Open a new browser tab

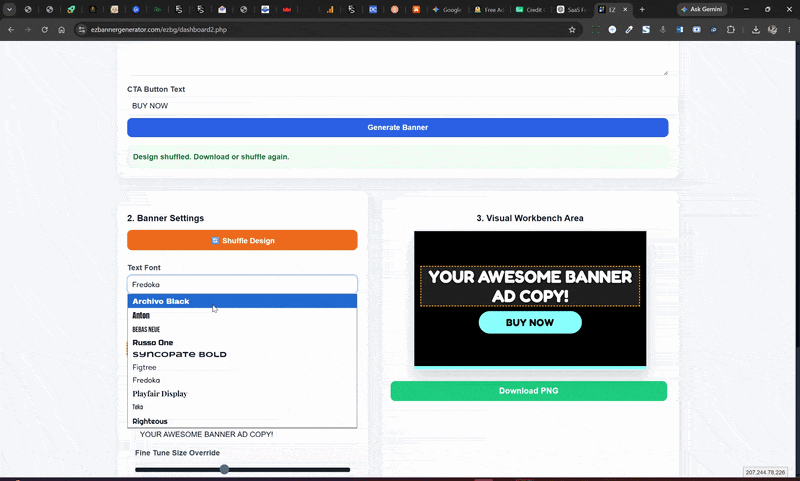pos(642,9)
